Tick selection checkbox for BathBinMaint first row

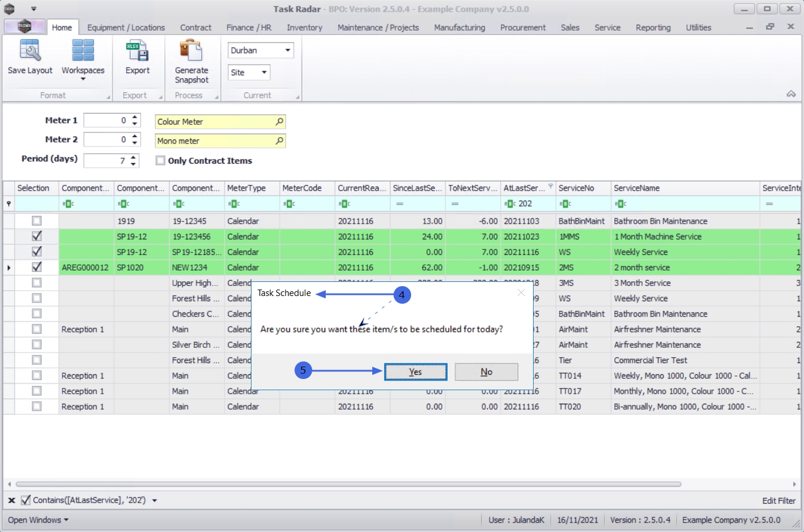coord(37,221)
